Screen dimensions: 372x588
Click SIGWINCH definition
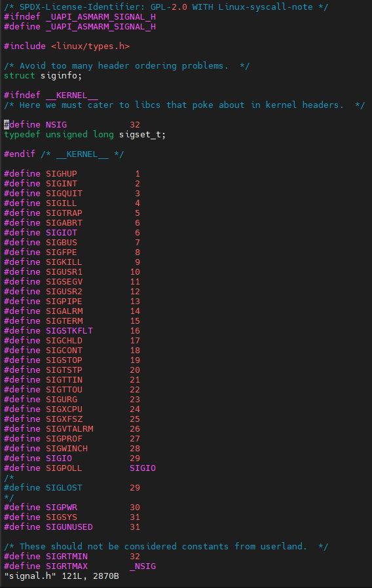[x=72, y=448]
